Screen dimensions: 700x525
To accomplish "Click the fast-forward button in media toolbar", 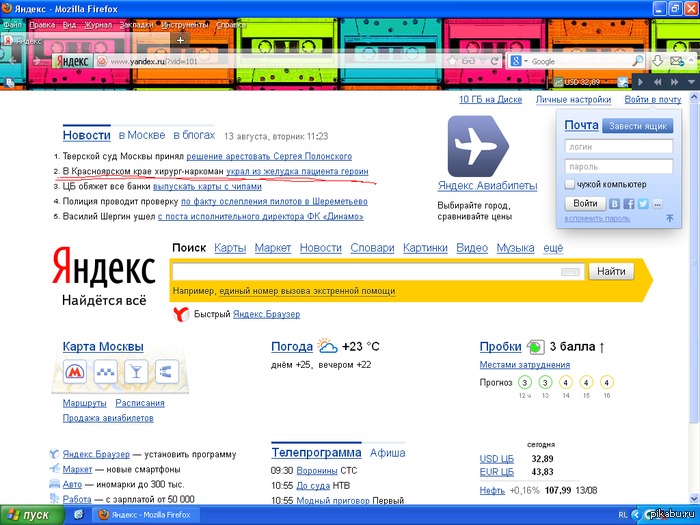I will pos(674,82).
